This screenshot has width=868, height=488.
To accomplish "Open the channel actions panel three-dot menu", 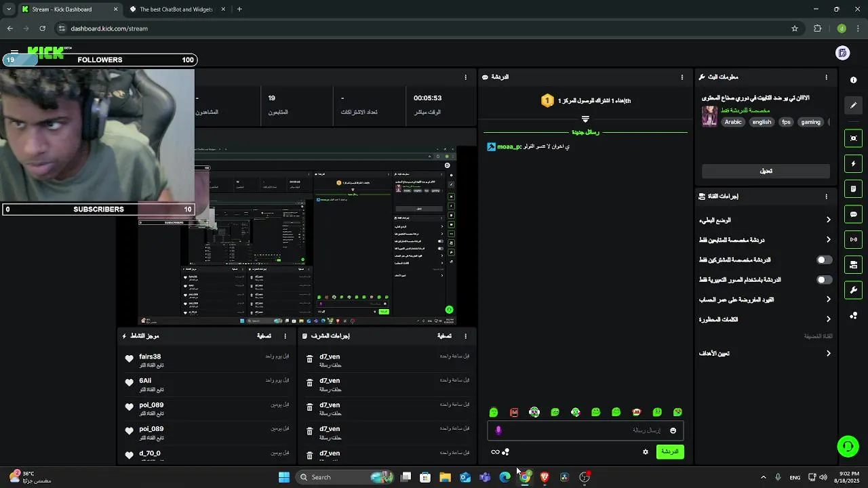I will (x=826, y=197).
